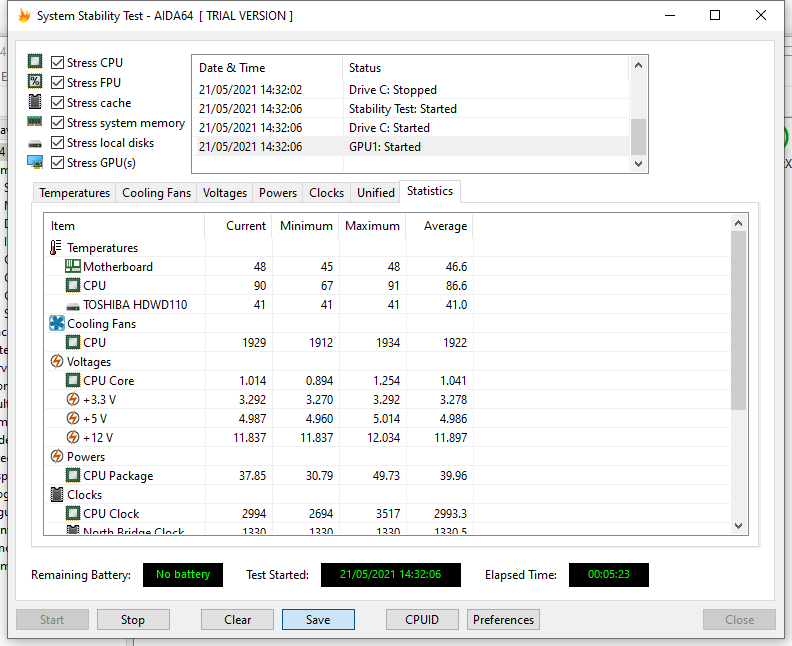Click the CPU Core voltage chip icon
This screenshot has height=646, width=792.
(x=73, y=380)
